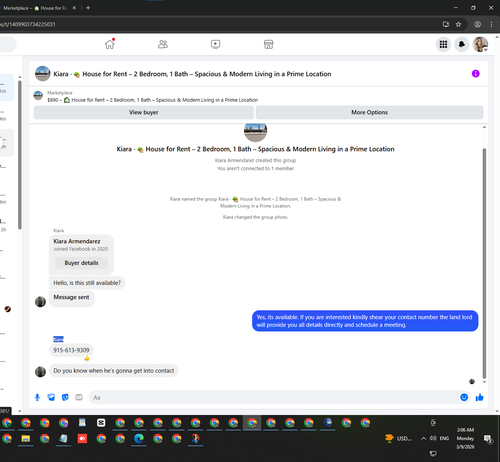This screenshot has height=462, width=500.
Task: Open the account profile picture menu
Action: coord(480,44)
